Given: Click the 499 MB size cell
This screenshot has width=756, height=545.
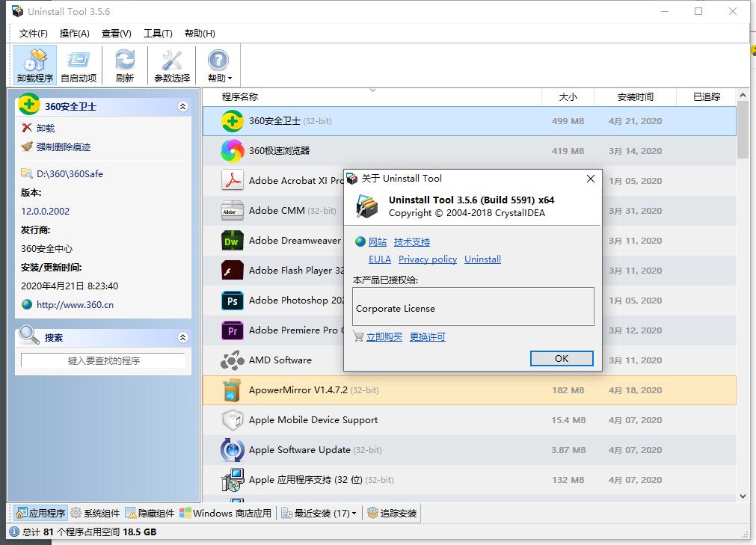Looking at the screenshot, I should click(568, 121).
